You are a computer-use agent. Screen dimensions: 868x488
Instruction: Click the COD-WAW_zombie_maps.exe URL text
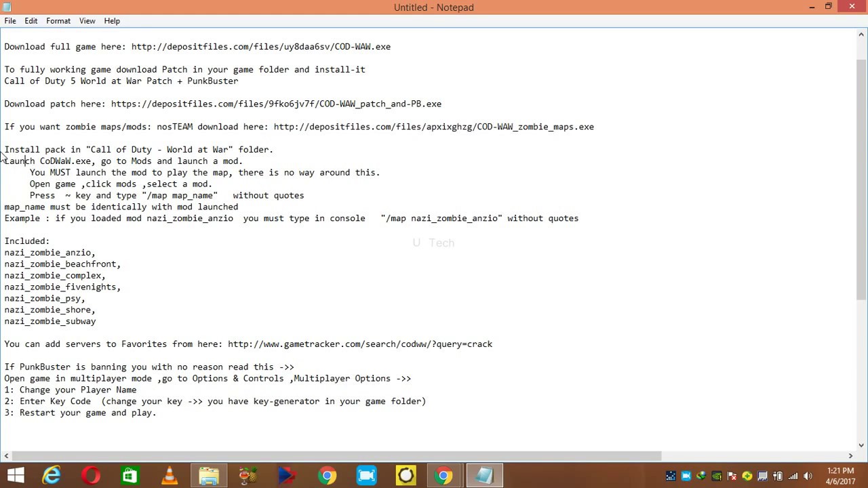coord(434,127)
